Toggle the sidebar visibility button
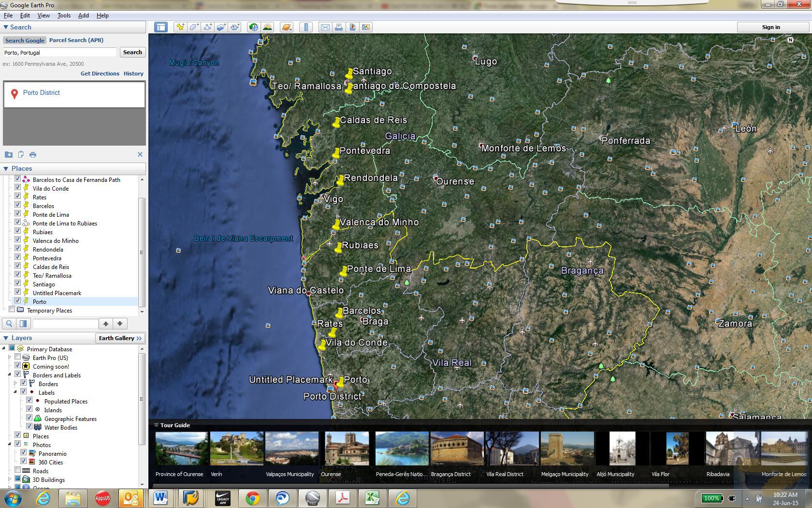Image resolution: width=812 pixels, height=508 pixels. 160,27
